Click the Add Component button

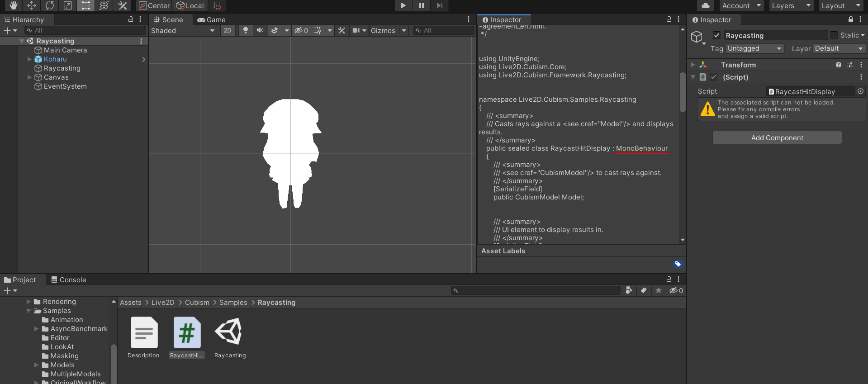[777, 137]
